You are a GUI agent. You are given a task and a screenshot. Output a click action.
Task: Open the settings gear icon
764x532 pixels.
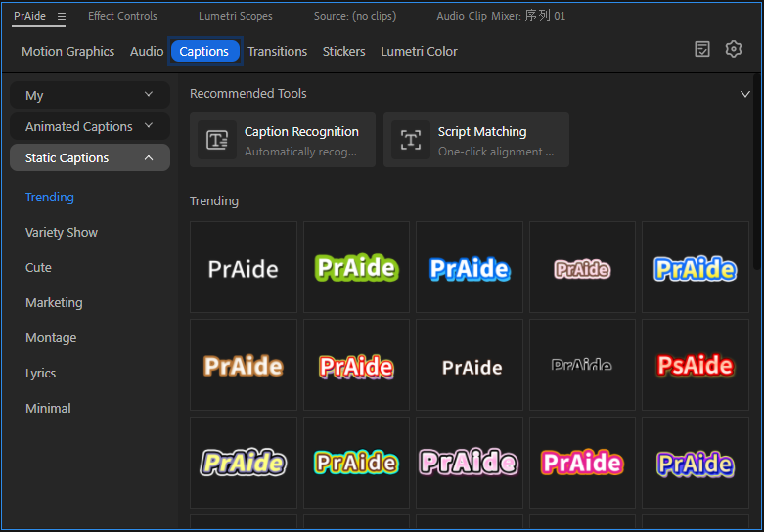click(x=734, y=49)
